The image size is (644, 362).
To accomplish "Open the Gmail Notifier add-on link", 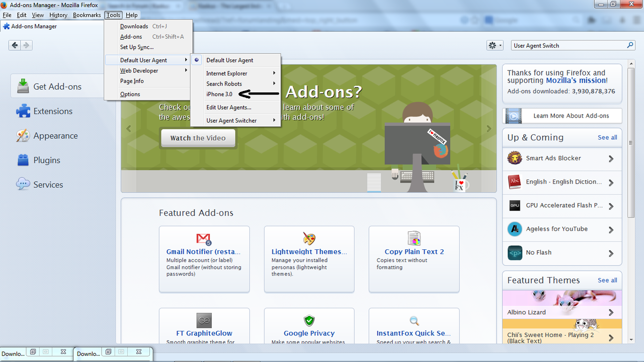I will tap(204, 252).
